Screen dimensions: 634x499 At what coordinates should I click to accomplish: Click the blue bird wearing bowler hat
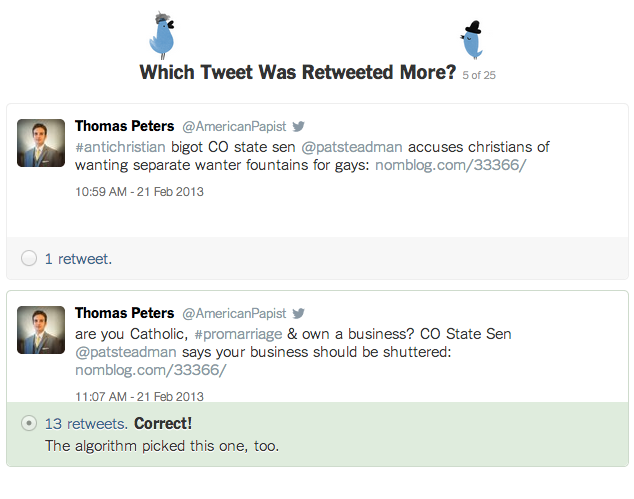pos(472,40)
